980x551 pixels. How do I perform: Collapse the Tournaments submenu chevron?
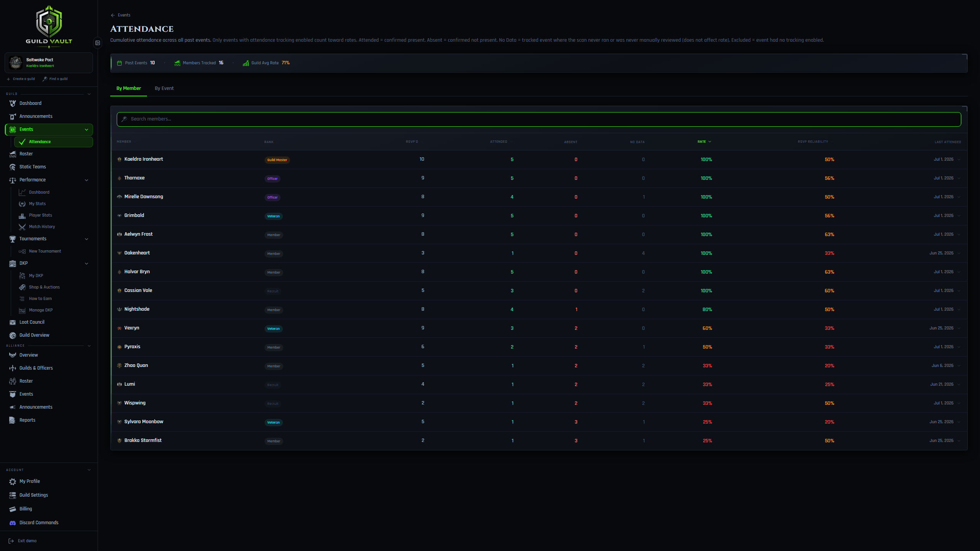click(x=87, y=239)
